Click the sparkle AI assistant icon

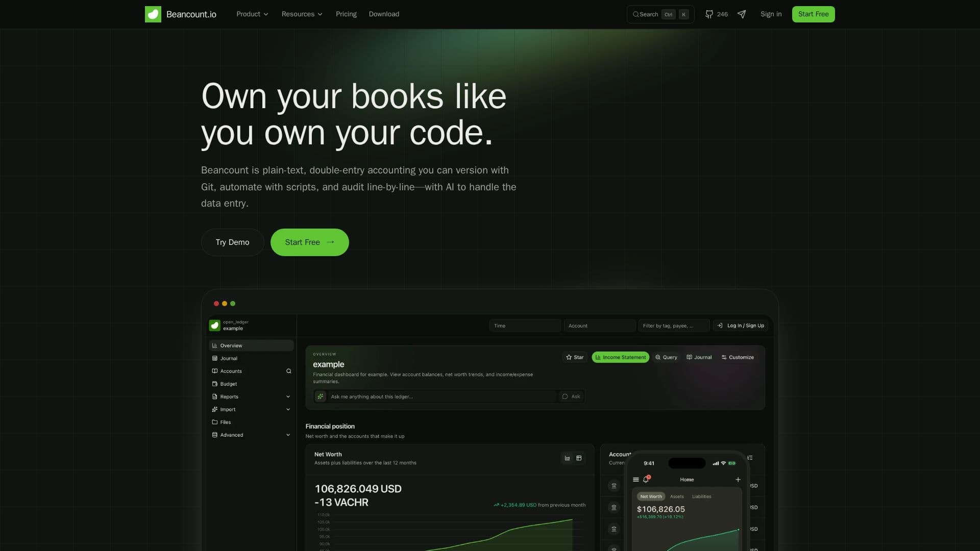[321, 396]
